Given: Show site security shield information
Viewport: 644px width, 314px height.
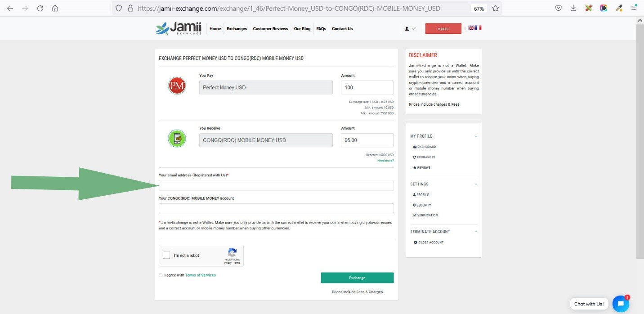Looking at the screenshot, I should (x=119, y=8).
